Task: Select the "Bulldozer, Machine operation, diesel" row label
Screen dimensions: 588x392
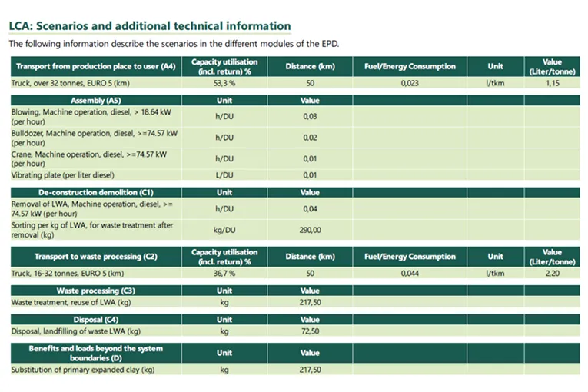Action: [95, 138]
